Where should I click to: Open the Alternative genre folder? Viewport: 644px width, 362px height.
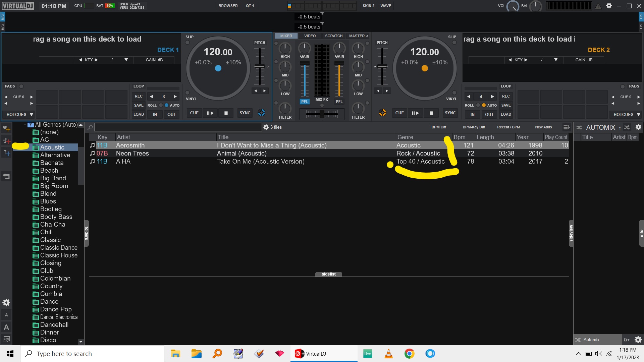click(x=55, y=155)
